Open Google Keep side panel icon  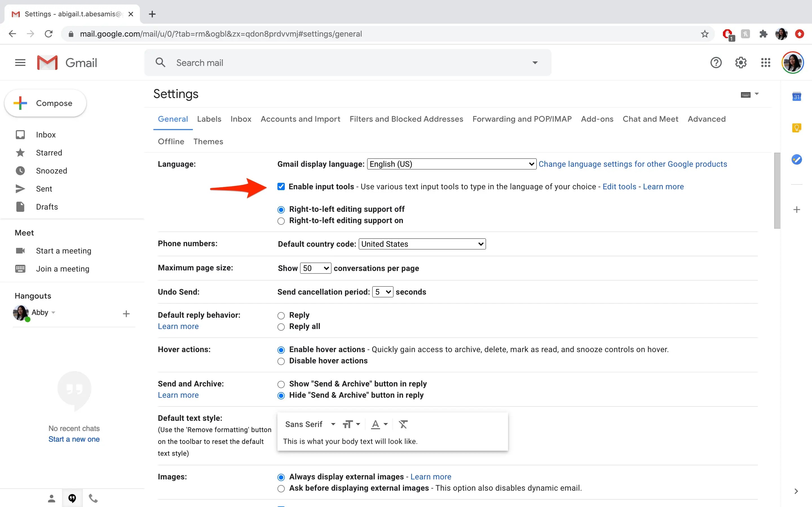pos(796,128)
